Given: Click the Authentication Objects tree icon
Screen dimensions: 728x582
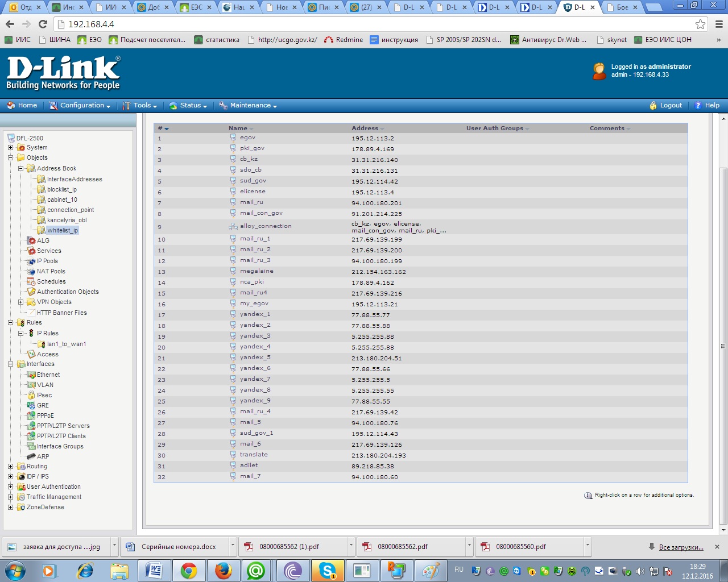Looking at the screenshot, I should (32, 292).
